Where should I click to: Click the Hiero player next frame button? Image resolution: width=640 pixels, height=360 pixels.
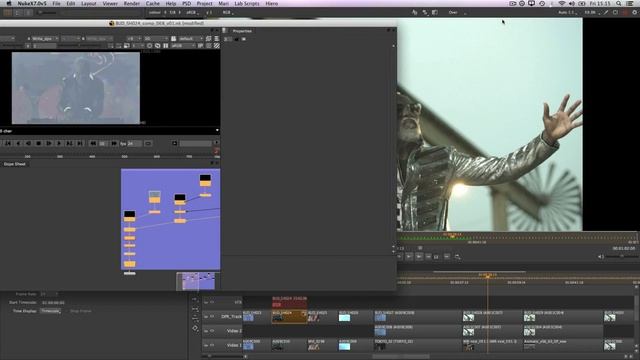pos(419,257)
